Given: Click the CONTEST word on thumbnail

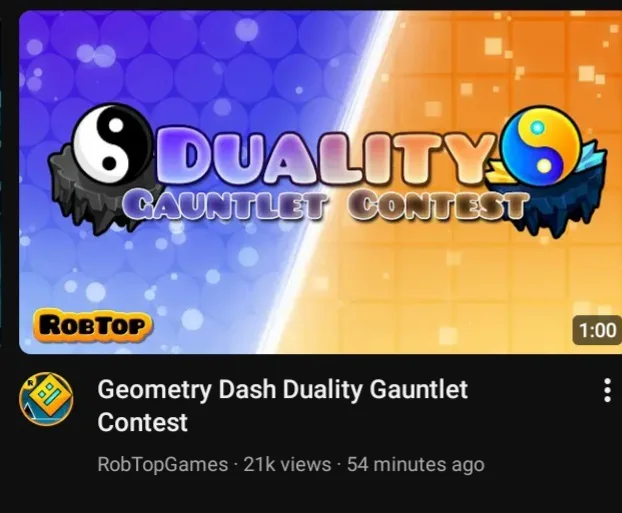Looking at the screenshot, I should 439,206.
